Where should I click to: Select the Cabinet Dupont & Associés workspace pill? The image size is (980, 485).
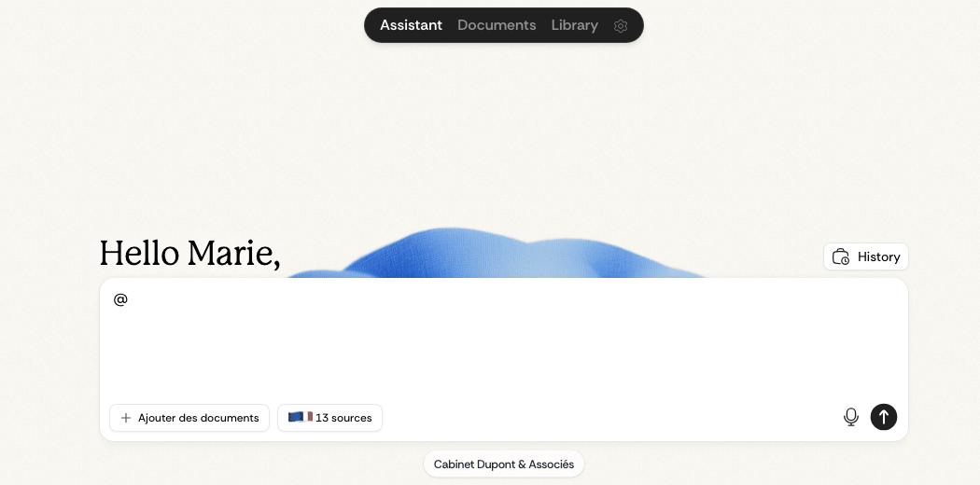[504, 464]
